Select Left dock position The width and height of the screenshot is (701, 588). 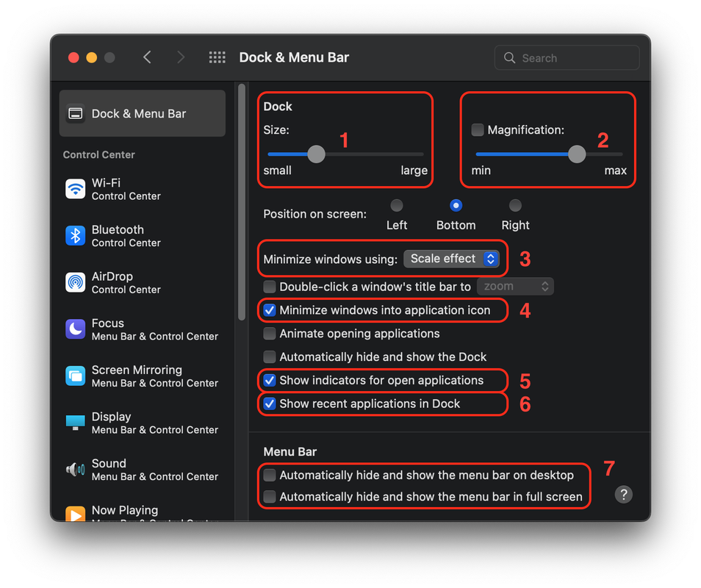(x=397, y=206)
